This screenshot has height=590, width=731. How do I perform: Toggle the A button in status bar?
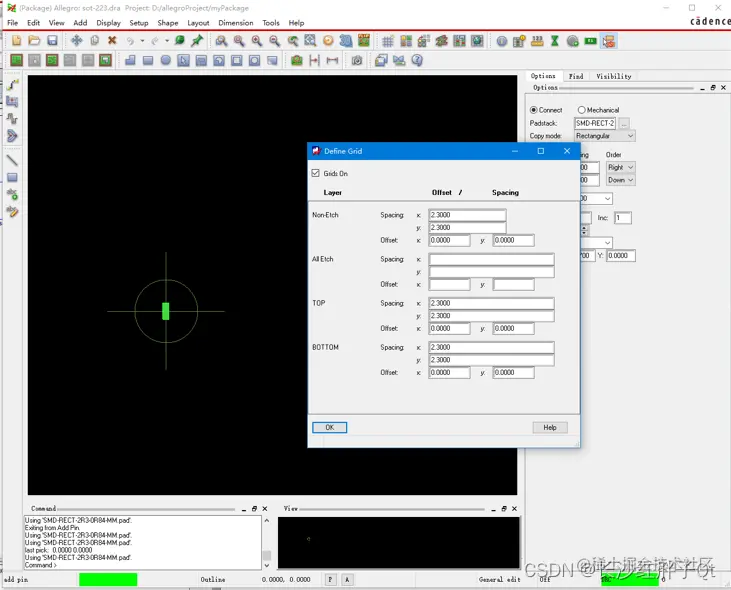(347, 579)
